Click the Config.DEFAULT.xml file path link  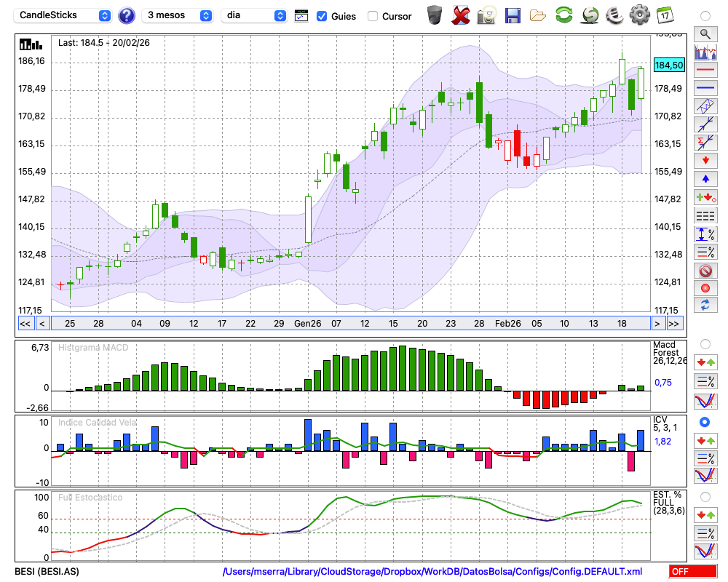point(432,572)
